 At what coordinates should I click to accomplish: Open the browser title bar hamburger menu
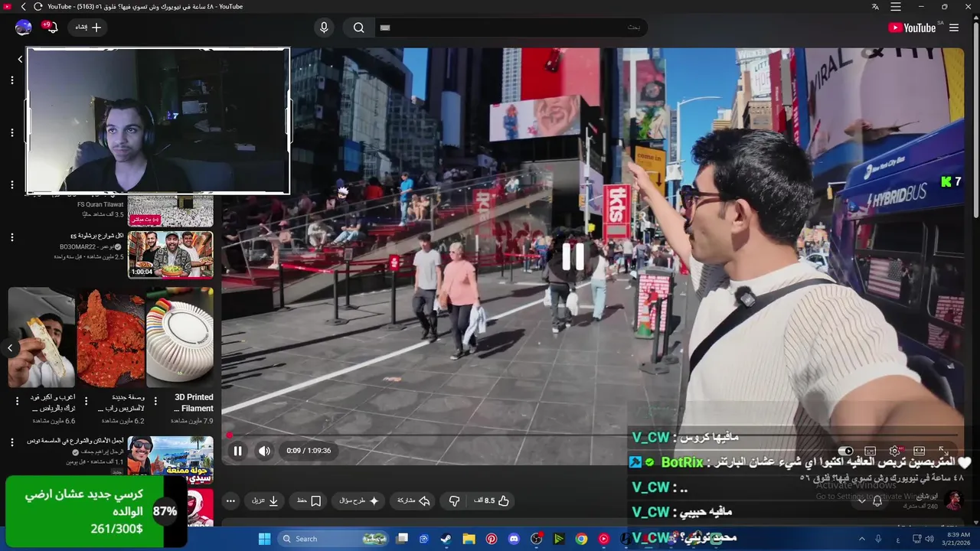pos(895,7)
